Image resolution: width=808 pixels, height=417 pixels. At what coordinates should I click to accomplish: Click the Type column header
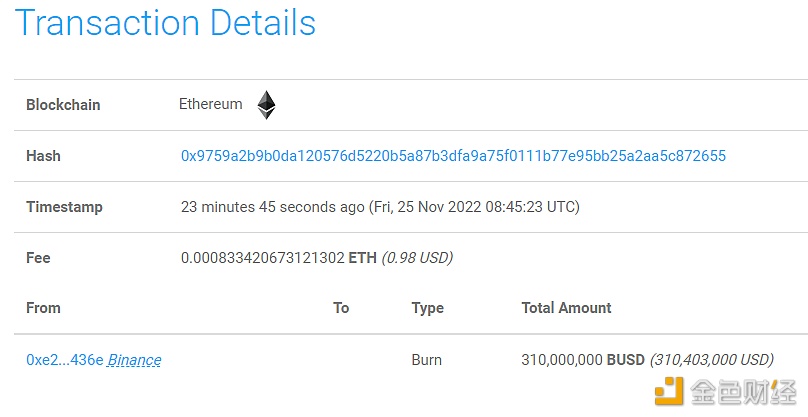[x=427, y=308]
